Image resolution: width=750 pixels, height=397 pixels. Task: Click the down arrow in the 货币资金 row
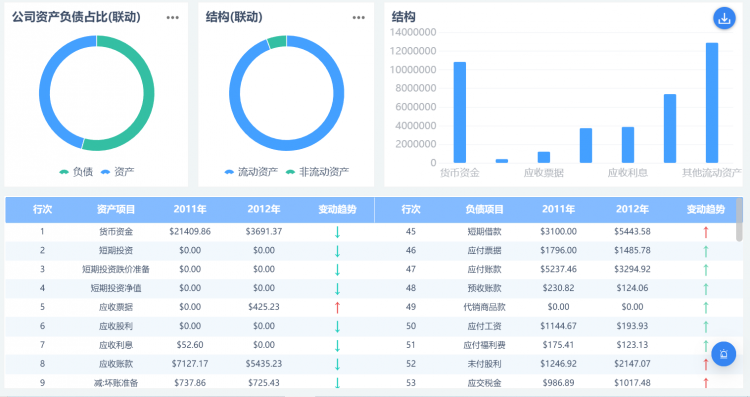coord(337,232)
